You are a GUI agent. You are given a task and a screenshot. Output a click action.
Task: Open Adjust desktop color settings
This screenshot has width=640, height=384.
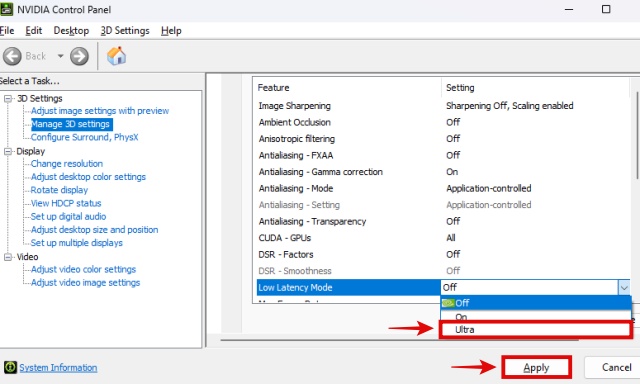click(x=88, y=177)
